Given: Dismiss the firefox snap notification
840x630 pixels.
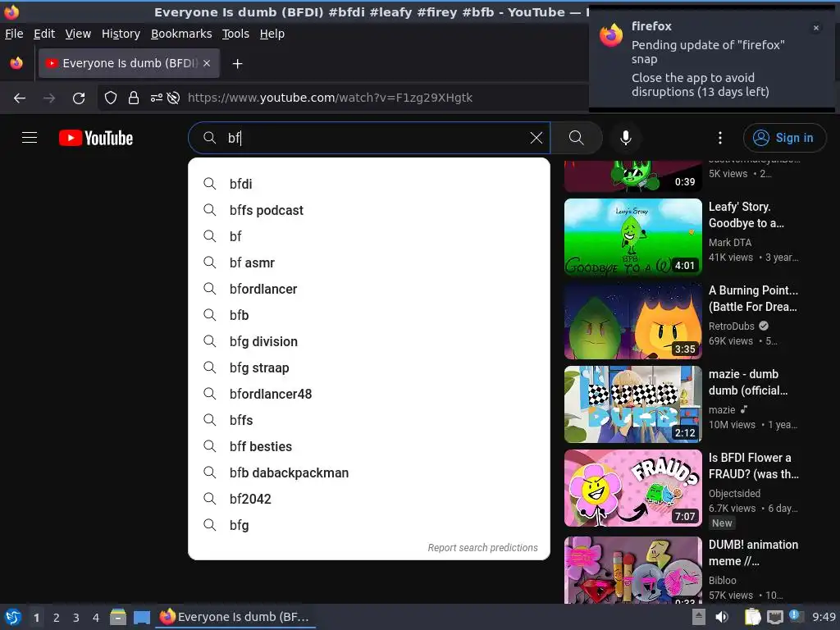Looking at the screenshot, I should (816, 28).
